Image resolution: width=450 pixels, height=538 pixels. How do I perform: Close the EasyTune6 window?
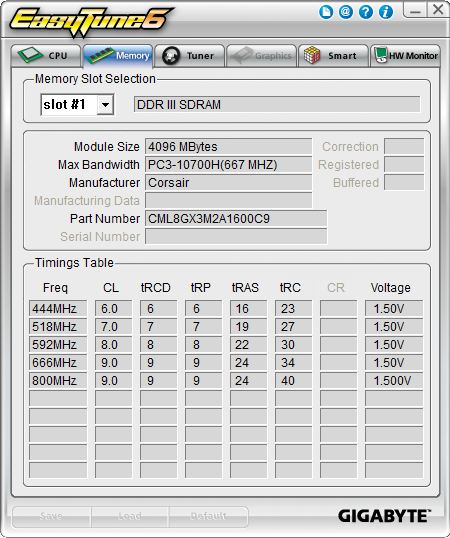tap(438, 10)
